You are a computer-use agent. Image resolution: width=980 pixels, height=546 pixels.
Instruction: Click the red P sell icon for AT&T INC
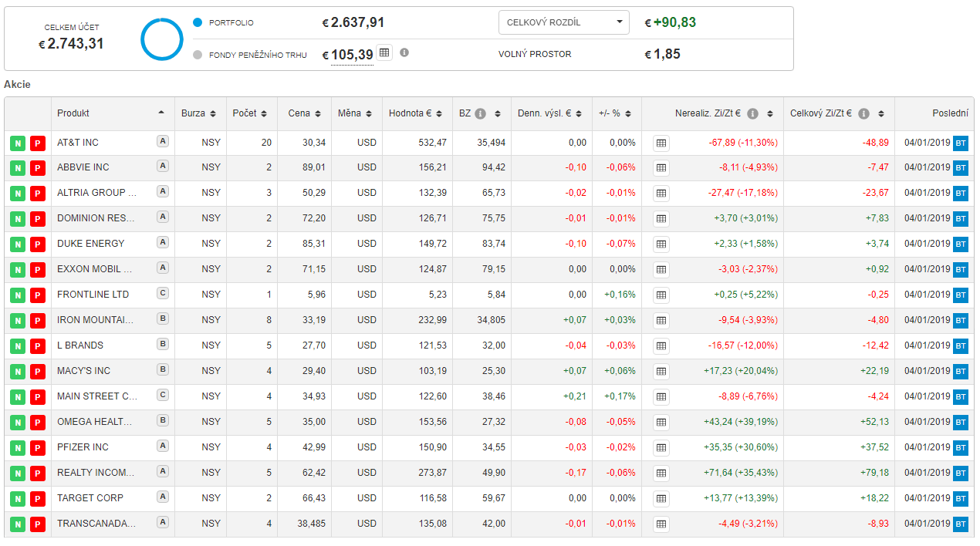38,143
